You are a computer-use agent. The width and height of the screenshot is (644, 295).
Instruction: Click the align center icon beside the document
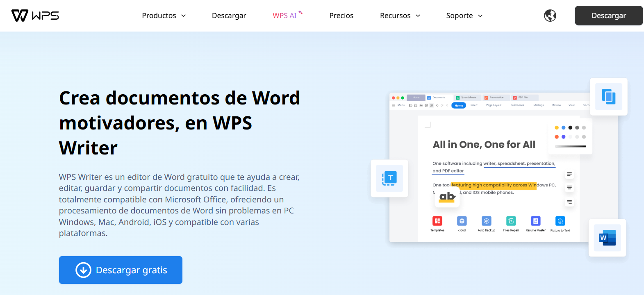click(x=569, y=188)
